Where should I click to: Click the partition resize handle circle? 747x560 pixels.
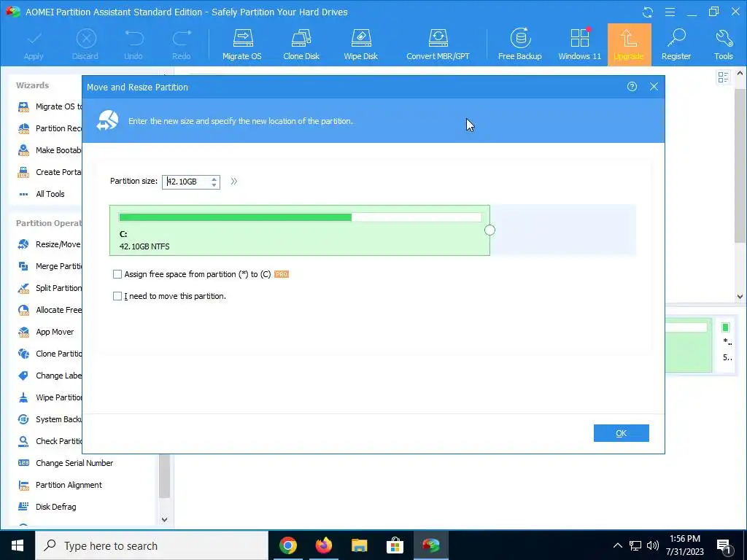tap(489, 230)
